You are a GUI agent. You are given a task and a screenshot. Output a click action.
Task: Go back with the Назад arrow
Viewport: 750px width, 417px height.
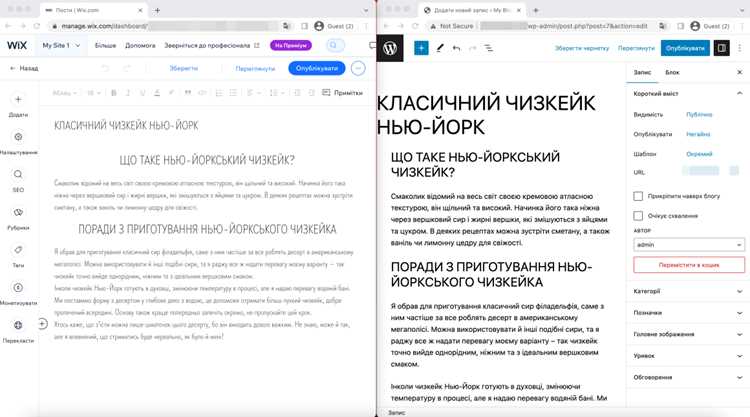tap(23, 68)
